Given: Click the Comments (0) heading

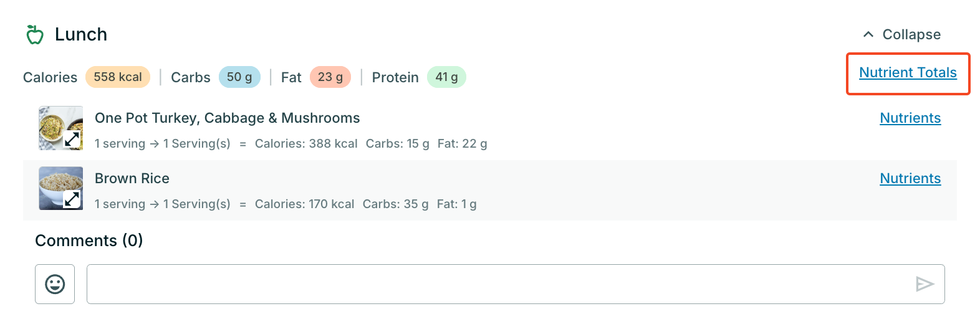Looking at the screenshot, I should coord(89,241).
